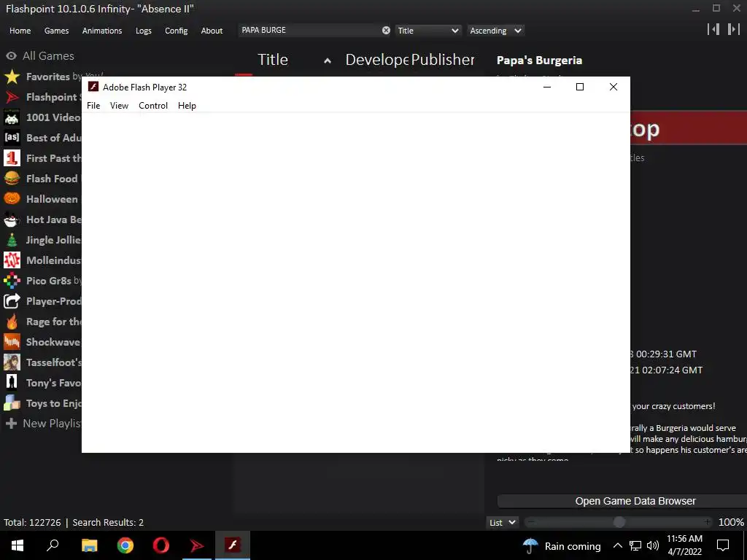Open the Ascending sort direction dropdown
747x560 pixels.
tap(495, 31)
